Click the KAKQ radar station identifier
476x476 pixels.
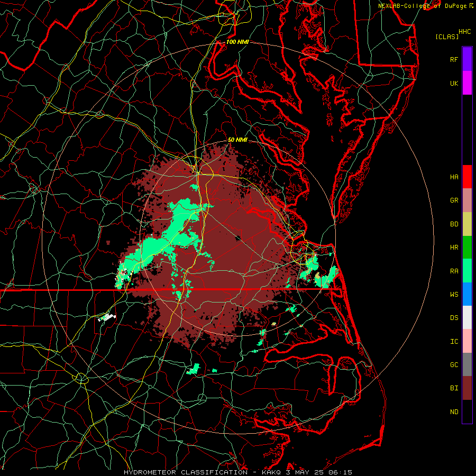click(x=272, y=472)
